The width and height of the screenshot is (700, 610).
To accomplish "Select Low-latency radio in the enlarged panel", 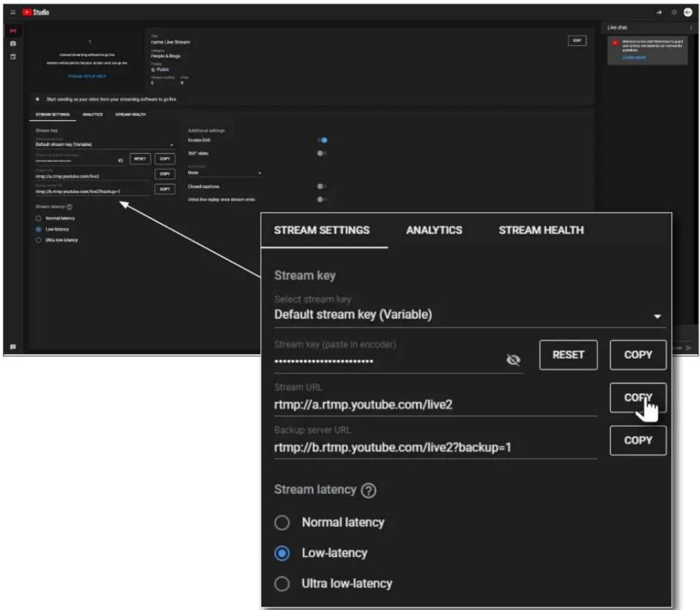I will (x=282, y=553).
